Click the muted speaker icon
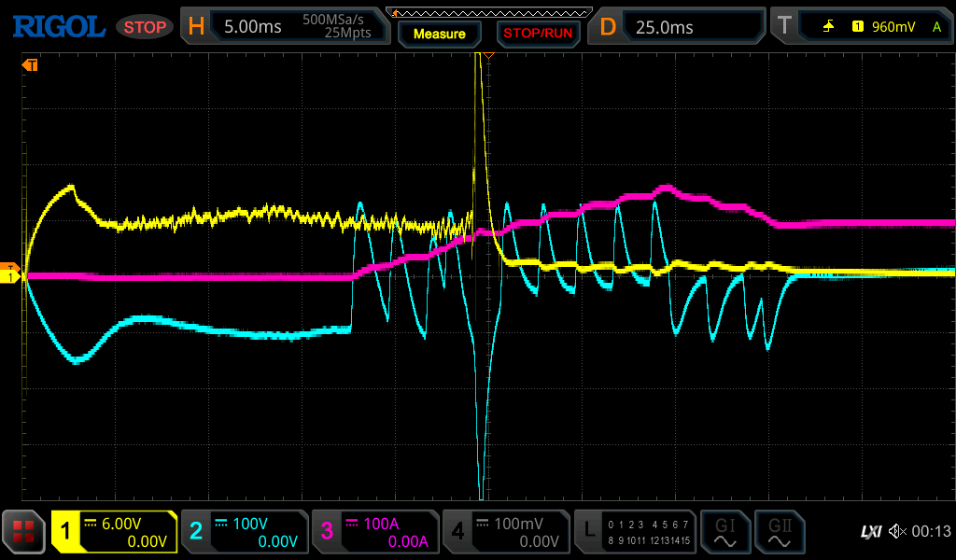Screen dimensions: 956x560 (x=898, y=532)
